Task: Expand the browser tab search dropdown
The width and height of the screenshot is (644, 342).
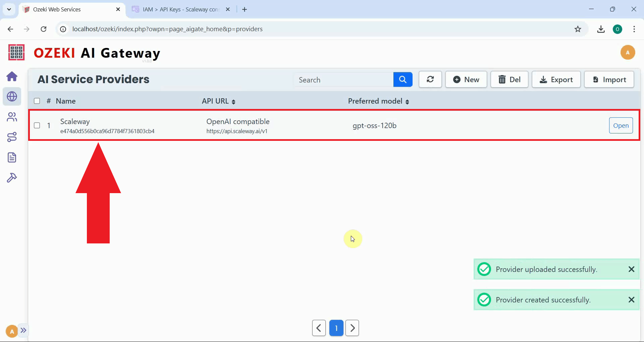Action: 9,9
